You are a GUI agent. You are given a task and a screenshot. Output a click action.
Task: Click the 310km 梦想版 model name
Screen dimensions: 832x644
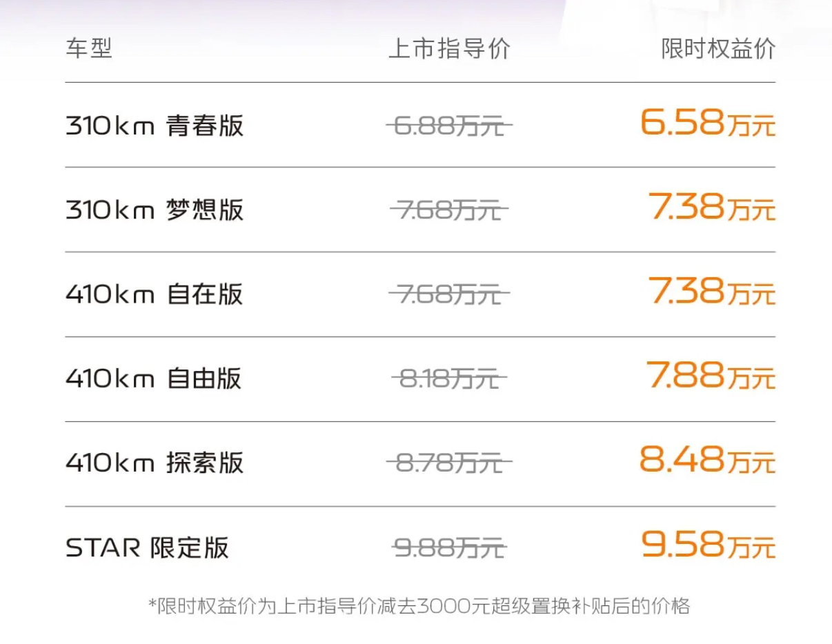155,210
